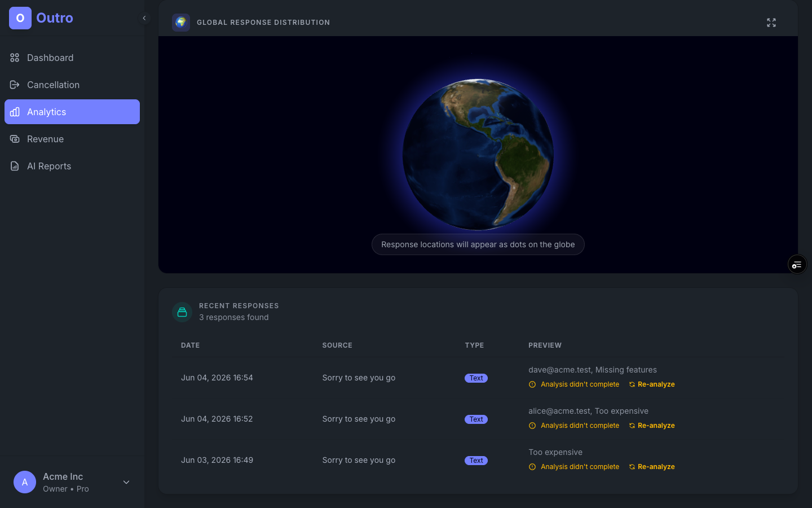Open the floating settings list button
The width and height of the screenshot is (812, 508).
pyautogui.click(x=797, y=264)
